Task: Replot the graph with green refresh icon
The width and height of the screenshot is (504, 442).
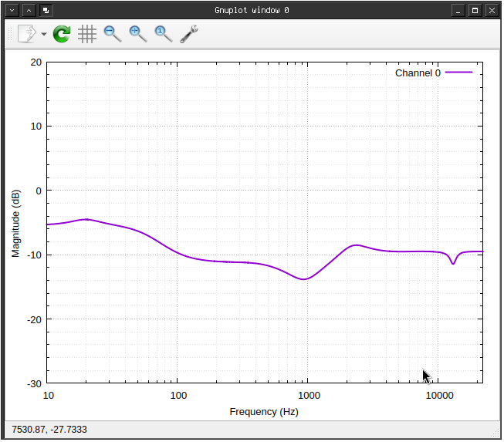Action: 62,34
